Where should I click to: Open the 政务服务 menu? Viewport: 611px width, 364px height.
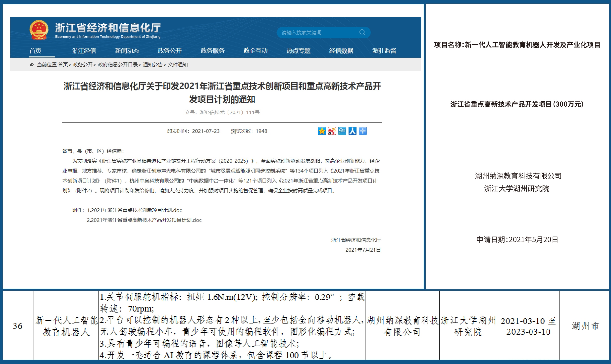[212, 50]
